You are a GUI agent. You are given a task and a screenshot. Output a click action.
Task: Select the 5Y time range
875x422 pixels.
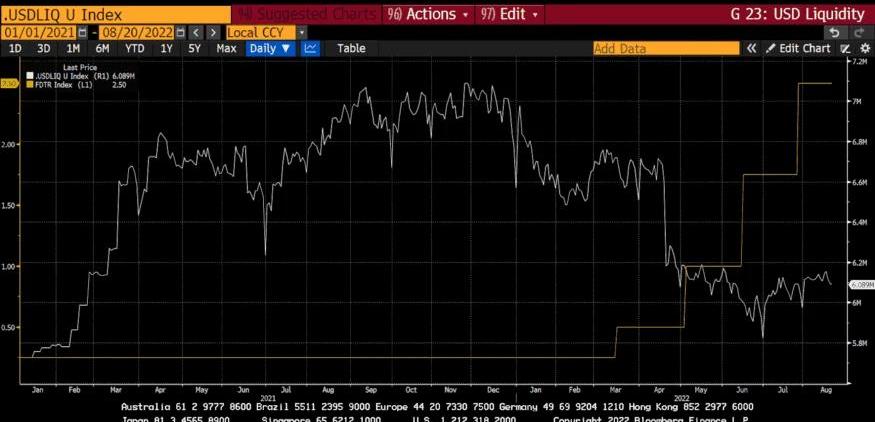click(195, 48)
